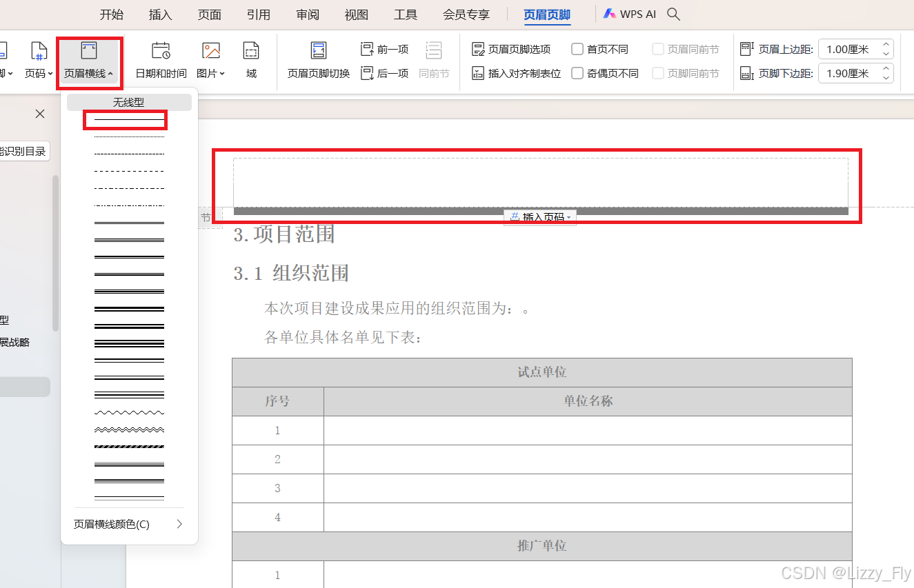
Task: Click the 页眉上边距 value field
Action: pyautogui.click(x=848, y=49)
